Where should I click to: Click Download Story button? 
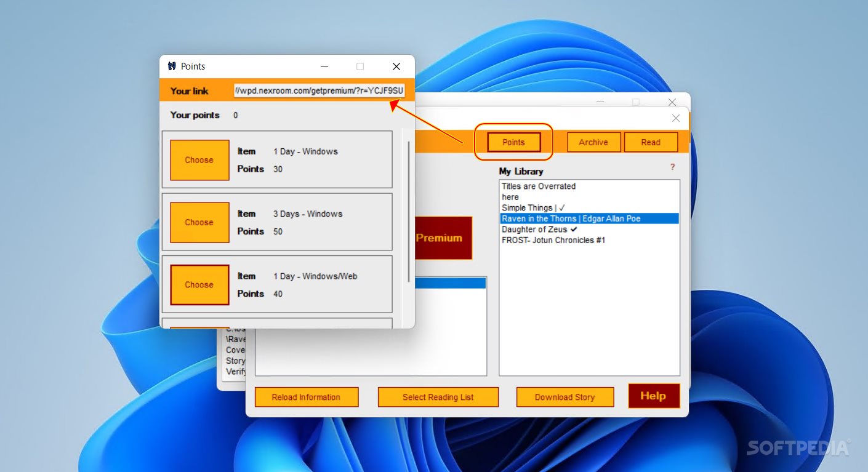point(565,397)
